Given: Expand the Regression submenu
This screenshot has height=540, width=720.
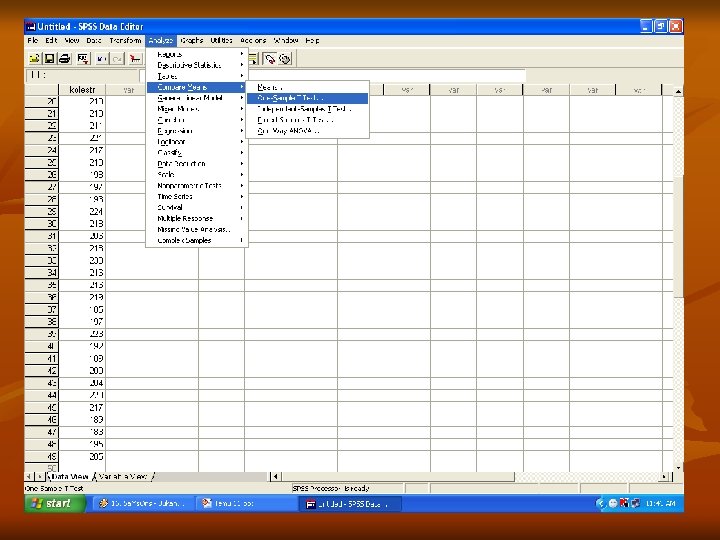Looking at the screenshot, I should pyautogui.click(x=197, y=131).
